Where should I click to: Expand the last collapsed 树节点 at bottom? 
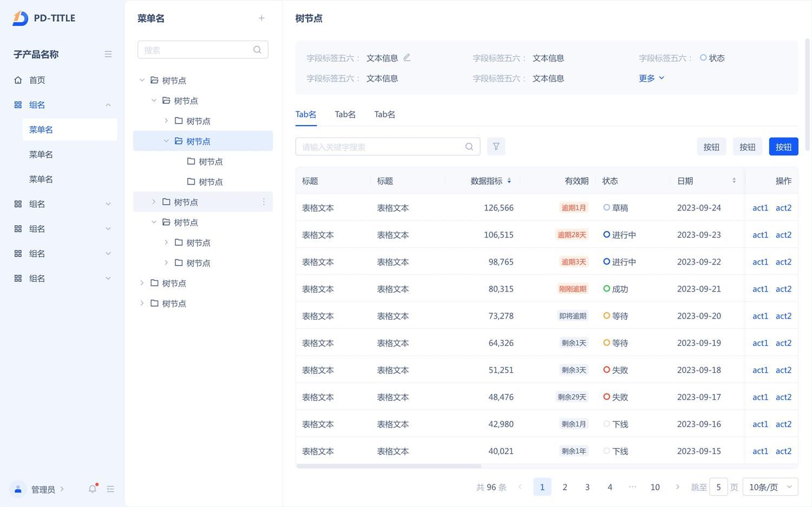tap(142, 303)
